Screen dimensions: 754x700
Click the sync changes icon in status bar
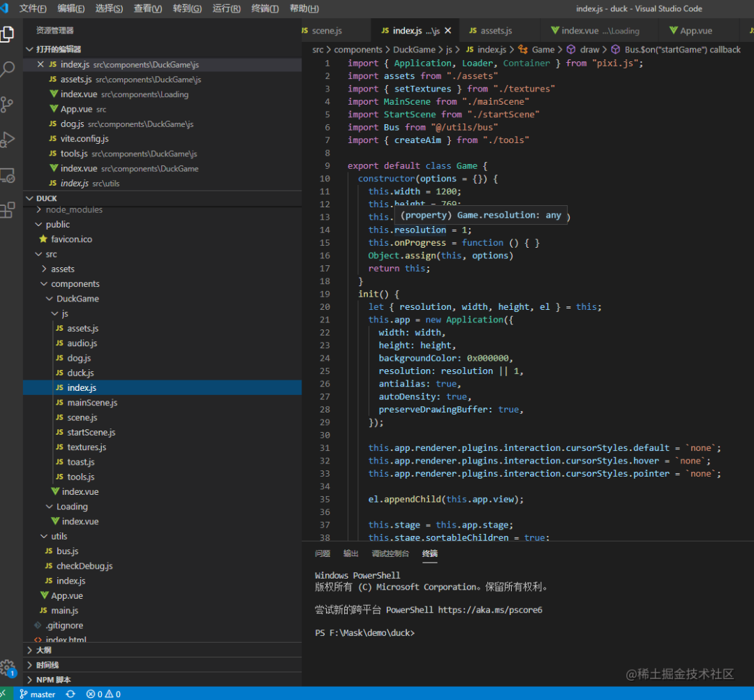pyautogui.click(x=71, y=694)
